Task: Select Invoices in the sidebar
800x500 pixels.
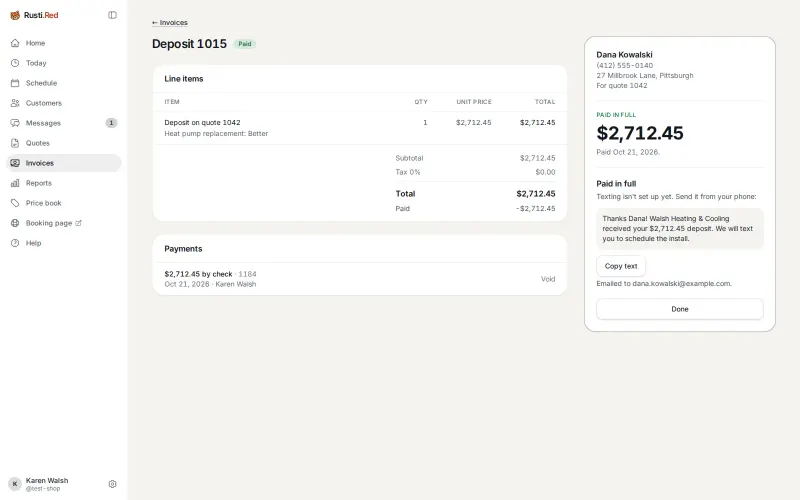Action: [64, 163]
